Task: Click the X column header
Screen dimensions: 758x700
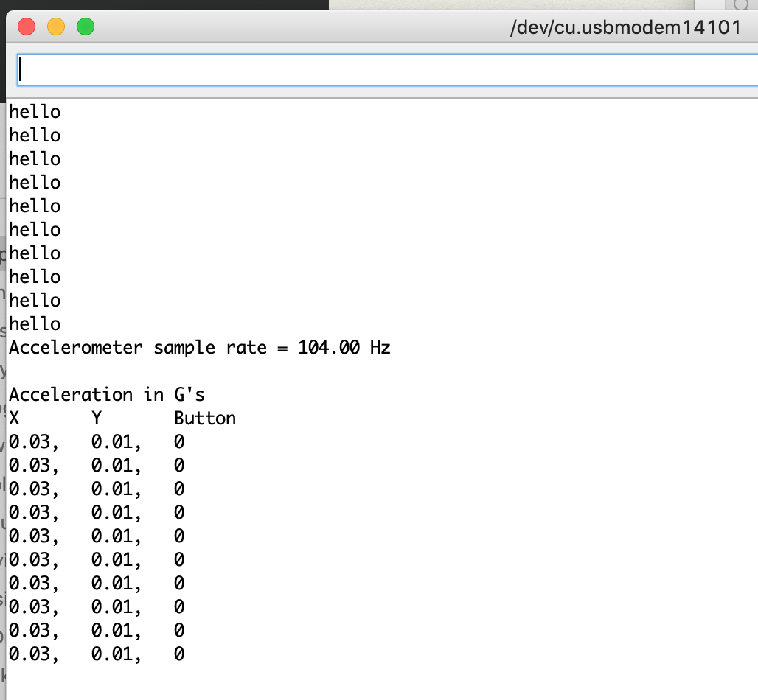Action: 13,418
